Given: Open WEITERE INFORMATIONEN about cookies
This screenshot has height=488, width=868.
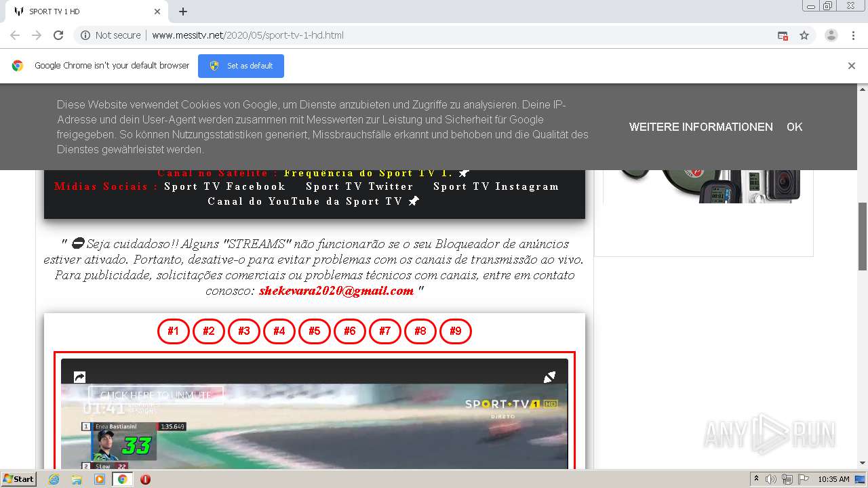Looking at the screenshot, I should pyautogui.click(x=701, y=127).
